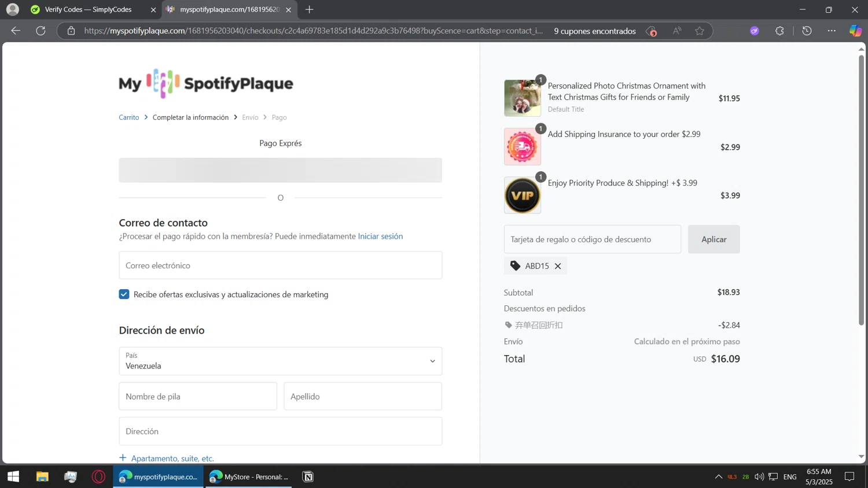Add page to favorites star

click(x=700, y=31)
